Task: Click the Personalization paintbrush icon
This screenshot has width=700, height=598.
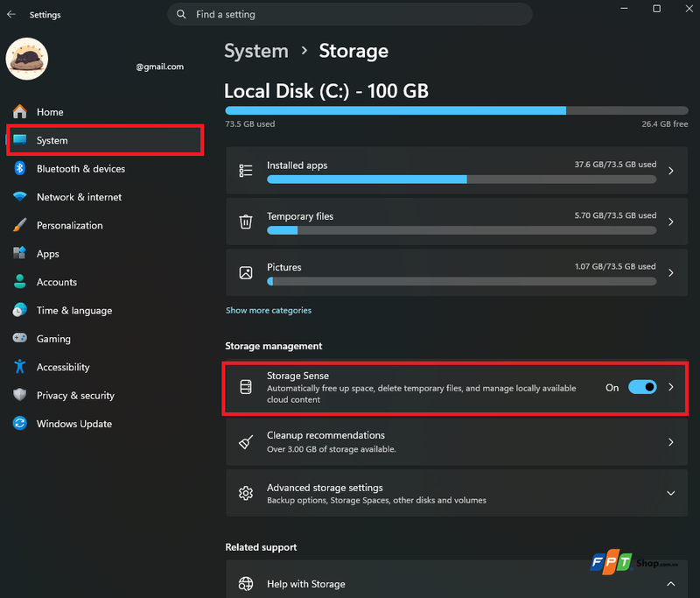Action: [x=19, y=225]
